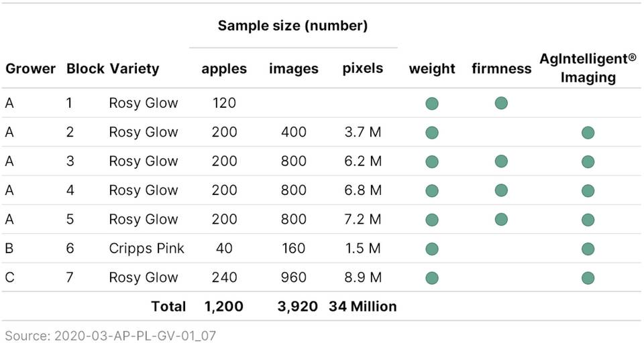Select the firmness dot in Block 3 row

(501, 161)
